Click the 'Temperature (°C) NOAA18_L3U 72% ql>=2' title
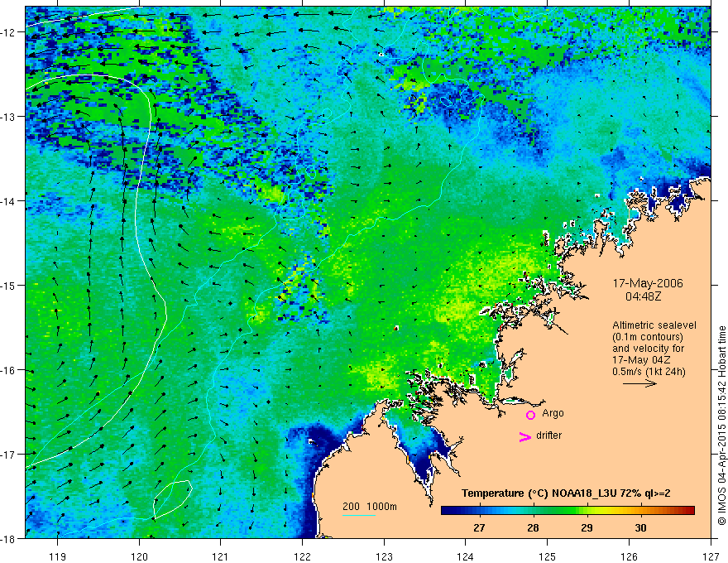The width and height of the screenshot is (728, 563). point(566,493)
